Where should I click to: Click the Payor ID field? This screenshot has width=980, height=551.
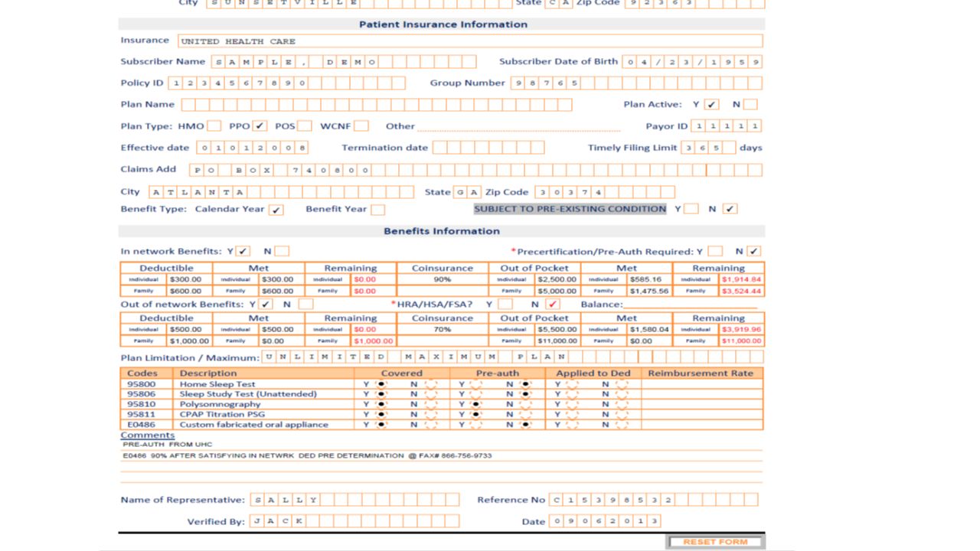(x=727, y=126)
